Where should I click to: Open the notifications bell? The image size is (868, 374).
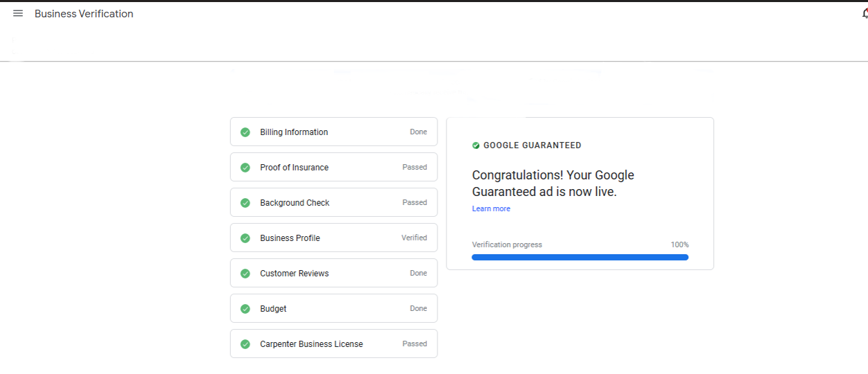865,14
